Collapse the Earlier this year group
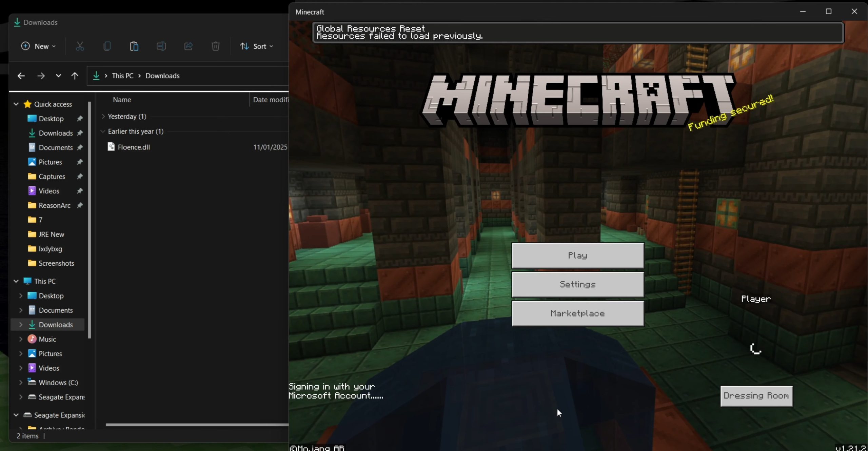Viewport: 868px width, 451px height. point(103,131)
